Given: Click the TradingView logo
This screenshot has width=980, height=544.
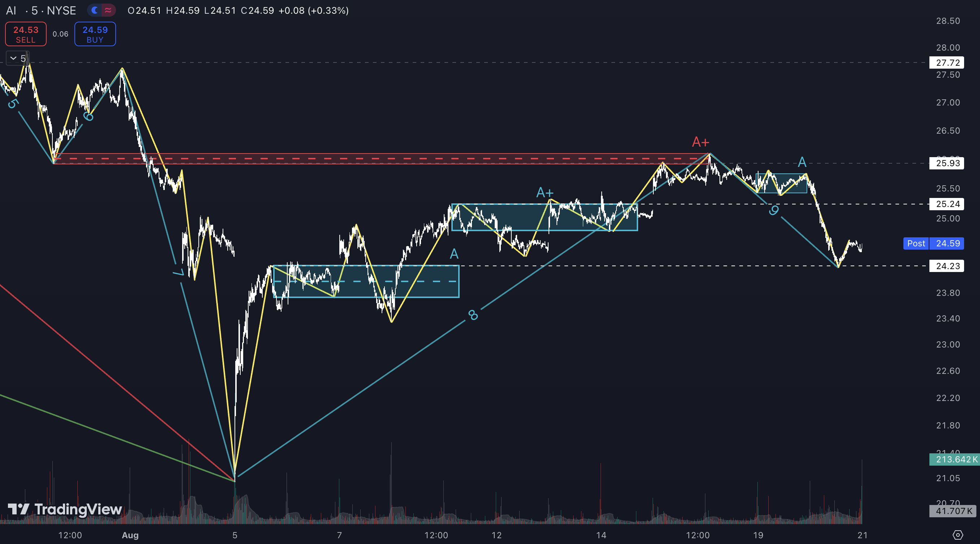Looking at the screenshot, I should 65,509.
